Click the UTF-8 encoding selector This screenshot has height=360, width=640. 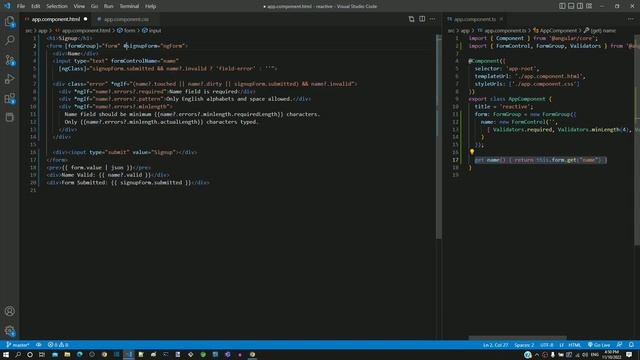(547, 345)
